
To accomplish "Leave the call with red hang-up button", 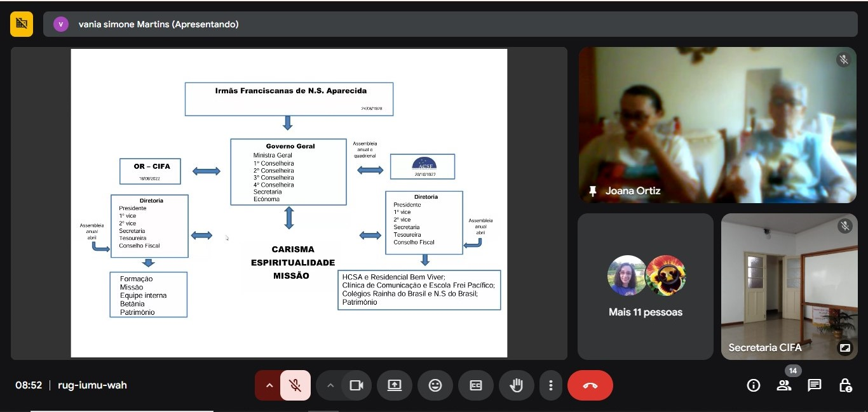I will [x=590, y=385].
